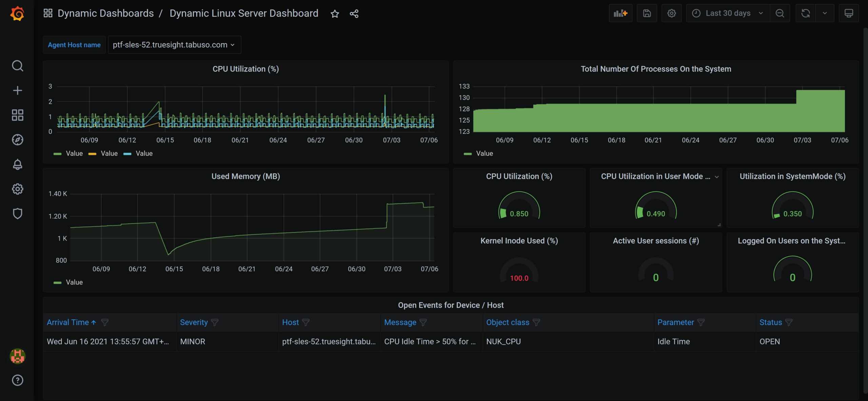This screenshot has height=401, width=868.
Task: Open dashboard settings gear in top bar
Action: (671, 13)
